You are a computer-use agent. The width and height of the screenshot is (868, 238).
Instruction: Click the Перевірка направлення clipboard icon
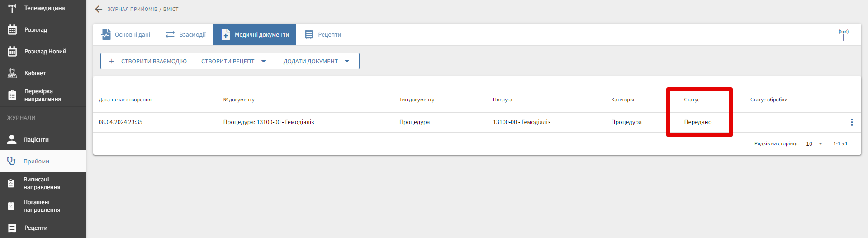pyautogui.click(x=12, y=95)
